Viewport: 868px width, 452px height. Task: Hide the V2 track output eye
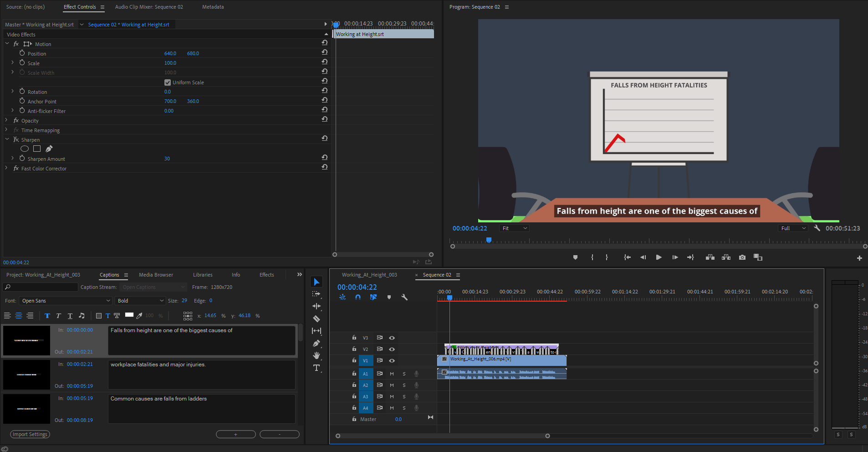(392, 349)
